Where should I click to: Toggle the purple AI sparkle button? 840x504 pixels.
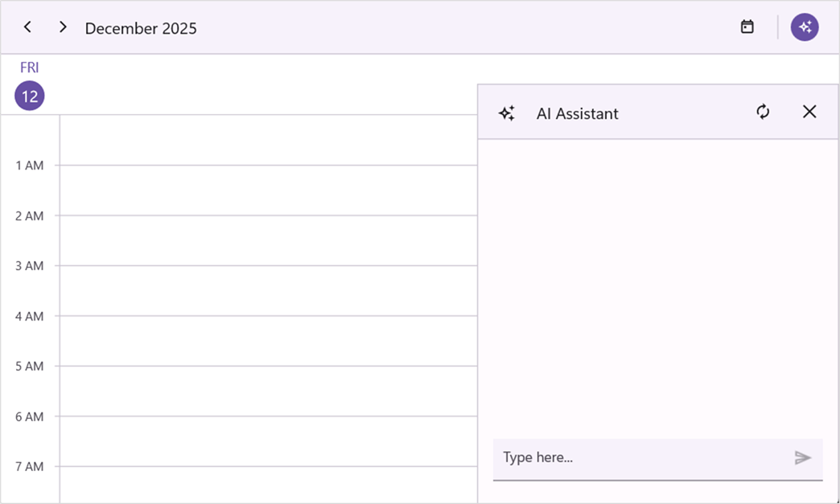click(x=805, y=27)
